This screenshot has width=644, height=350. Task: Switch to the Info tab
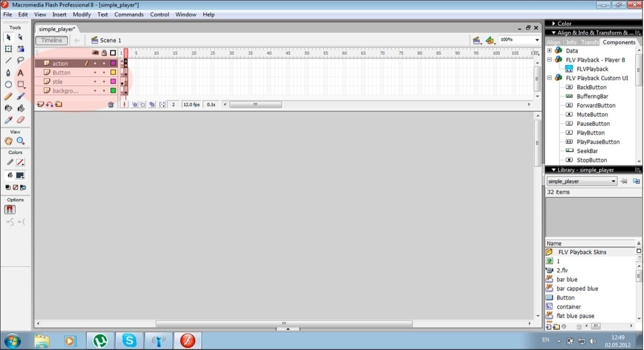[571, 42]
